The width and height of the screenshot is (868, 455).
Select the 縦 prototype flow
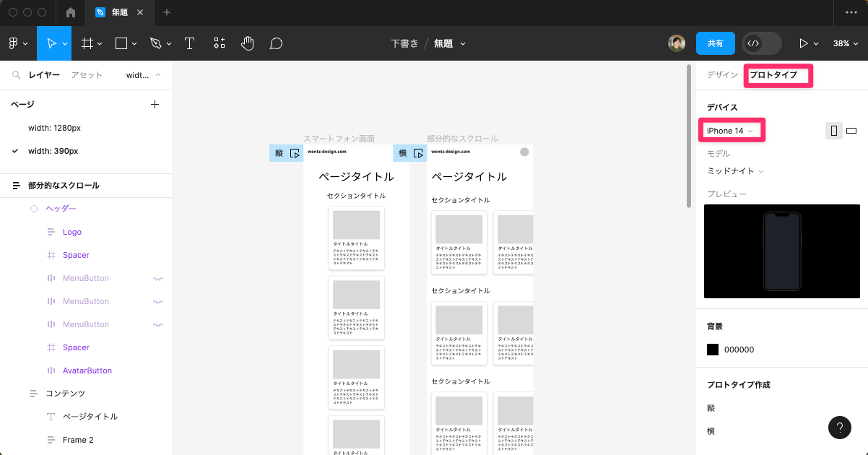711,408
